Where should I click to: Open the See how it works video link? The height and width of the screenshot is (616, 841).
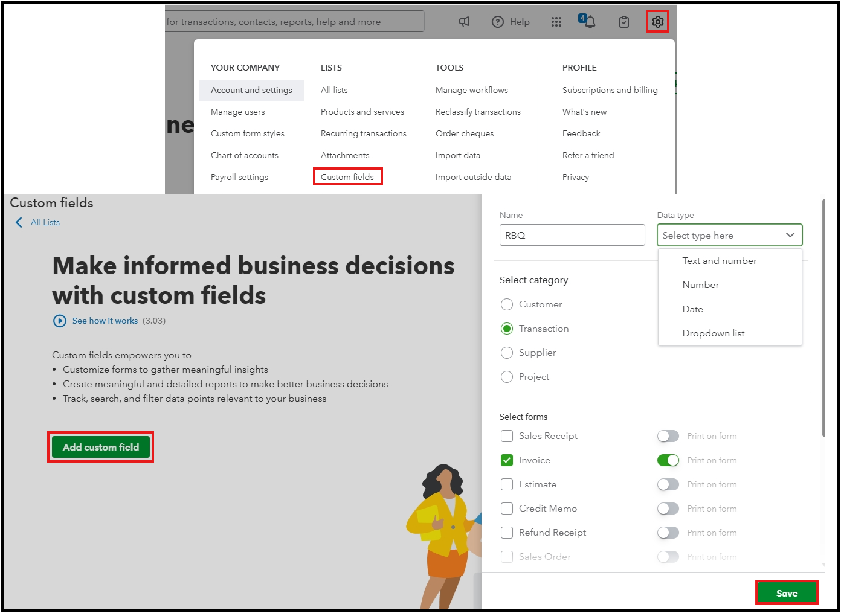(x=105, y=321)
